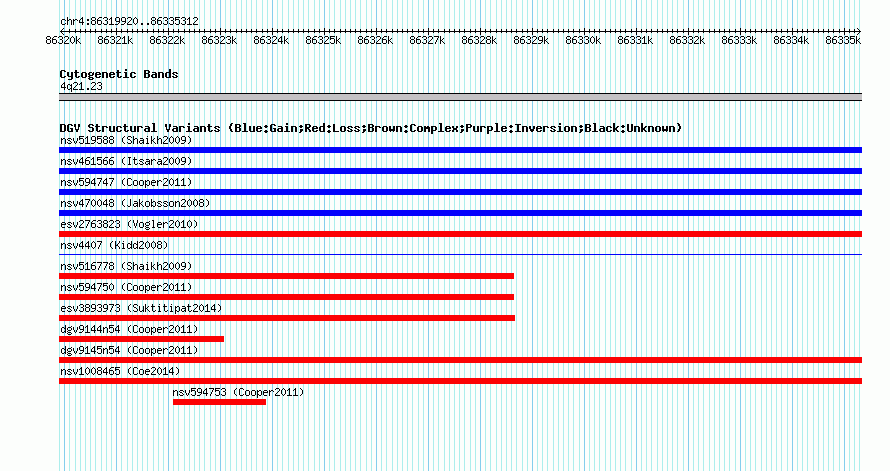Open the nsv4407 (Kidd2008) label
The image size is (890, 471).
pyautogui.click(x=114, y=245)
